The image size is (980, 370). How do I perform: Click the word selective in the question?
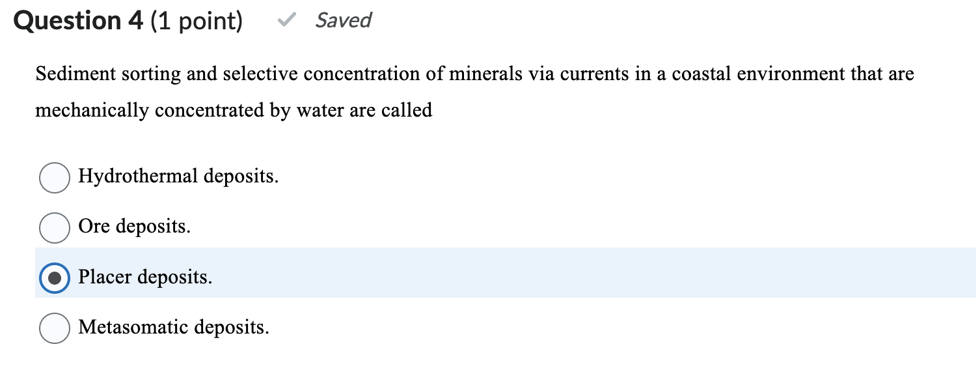tap(260, 74)
